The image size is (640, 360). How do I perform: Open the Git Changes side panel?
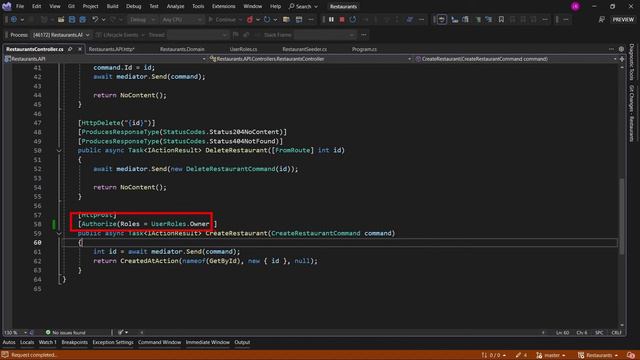coord(632,113)
